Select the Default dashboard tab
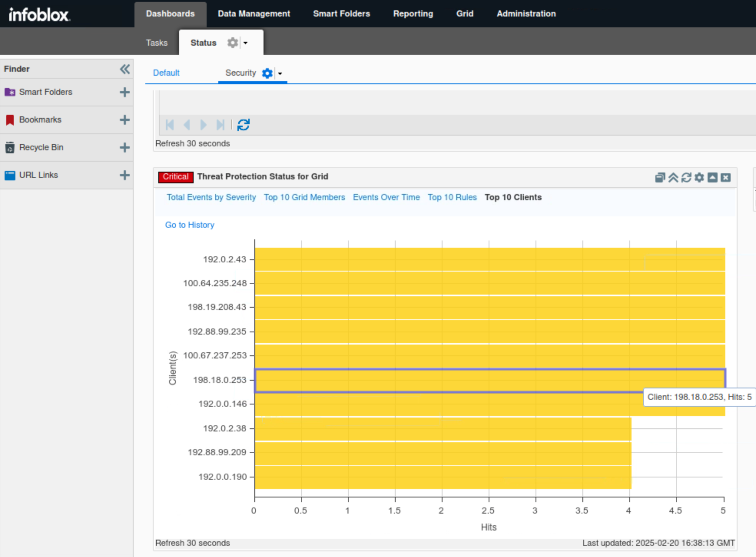The width and height of the screenshot is (756, 557). coord(166,73)
